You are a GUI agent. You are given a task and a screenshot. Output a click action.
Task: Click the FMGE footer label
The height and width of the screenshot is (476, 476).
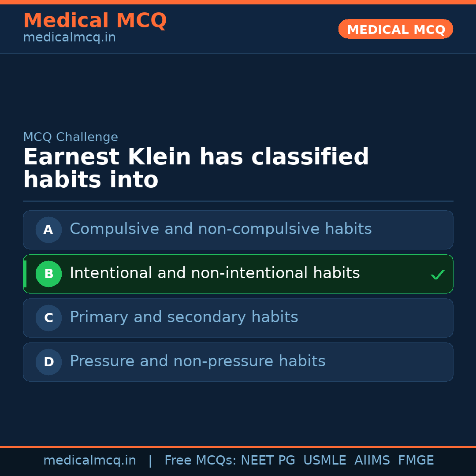(416, 461)
